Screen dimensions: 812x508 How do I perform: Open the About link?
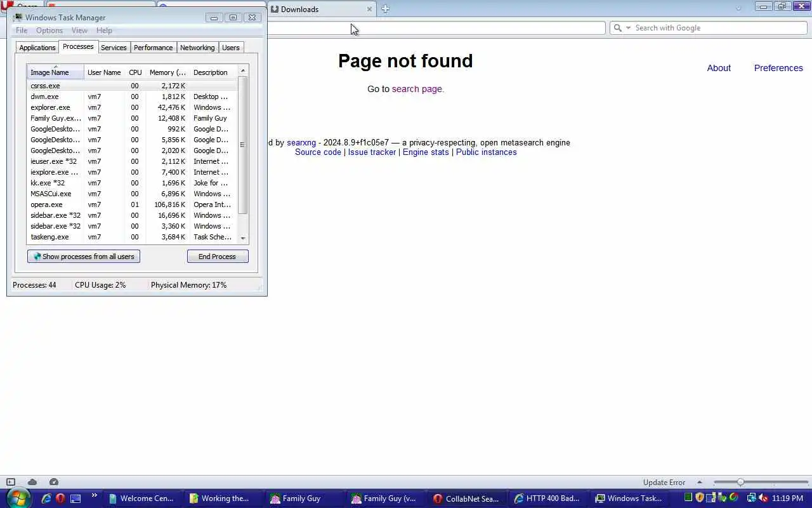point(719,68)
